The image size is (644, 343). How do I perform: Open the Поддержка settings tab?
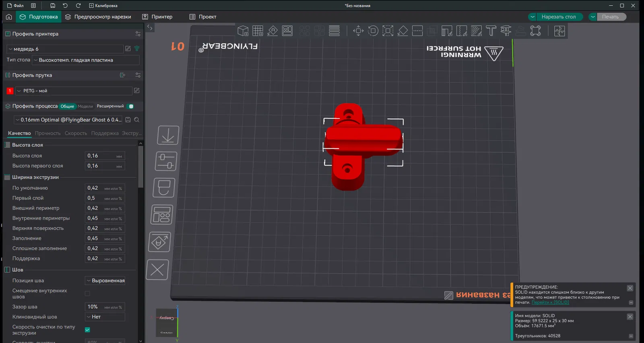(x=105, y=133)
